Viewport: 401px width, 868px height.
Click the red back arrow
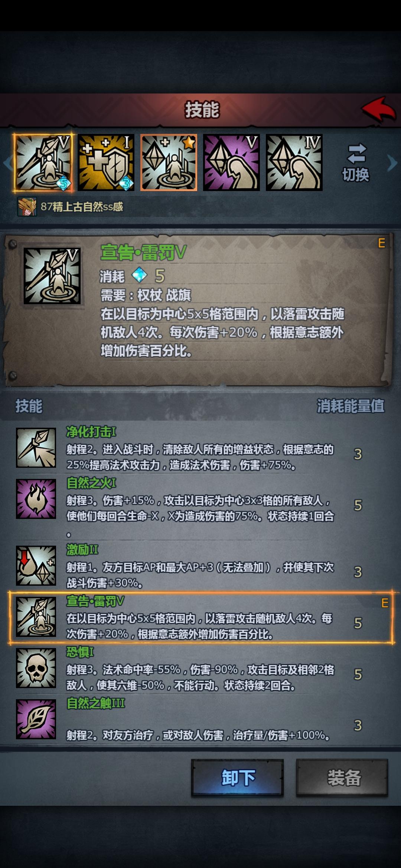(x=378, y=109)
